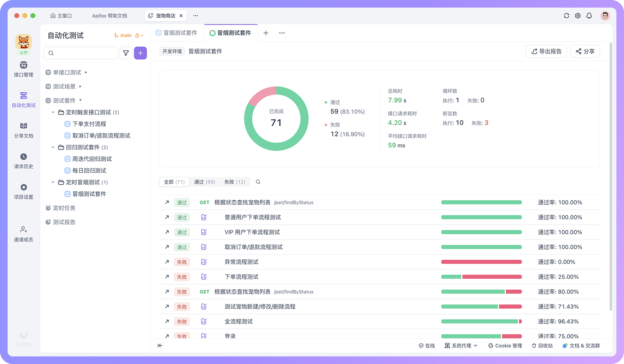Viewport: 624px width, 364px height.
Task: Click the pass-rate progress bar of 下单流程测试
Action: 482,277
